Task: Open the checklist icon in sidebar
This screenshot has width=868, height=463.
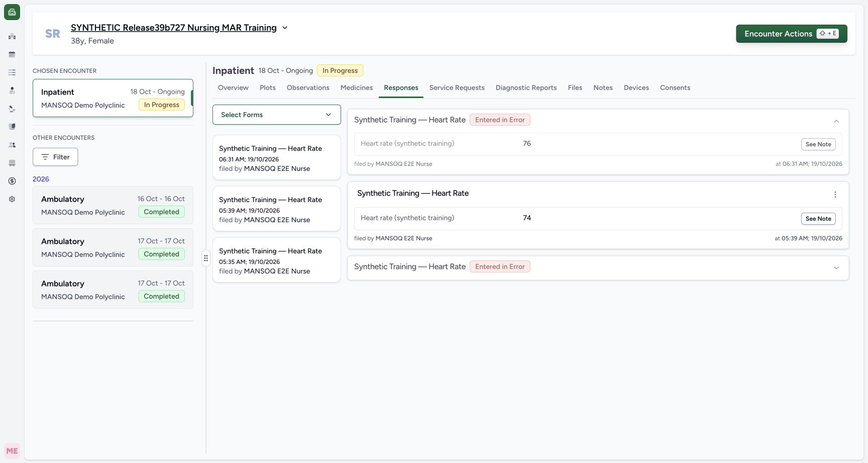Action: point(12,72)
